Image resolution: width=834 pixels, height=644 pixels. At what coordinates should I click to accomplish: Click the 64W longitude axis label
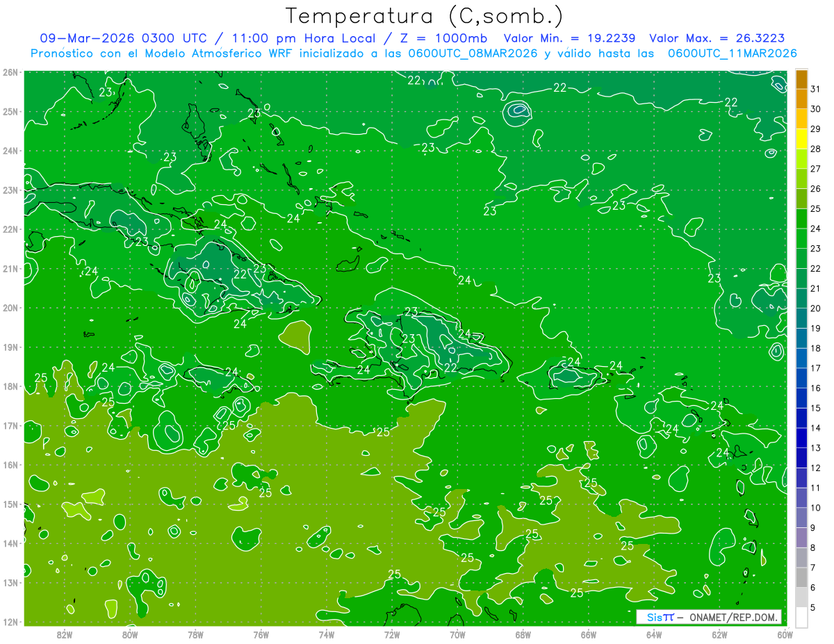pos(654,634)
